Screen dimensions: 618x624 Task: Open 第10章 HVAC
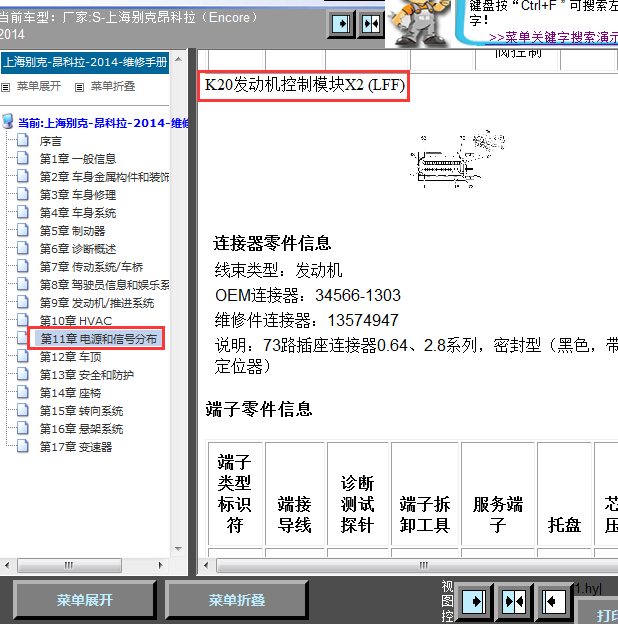76,321
